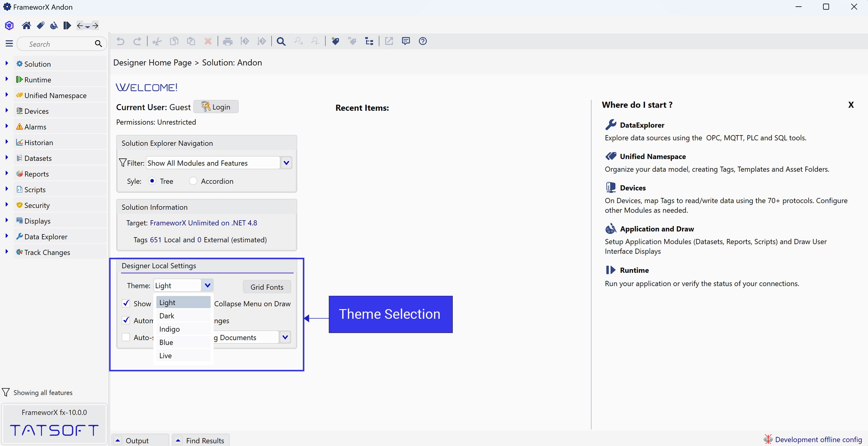Image resolution: width=868 pixels, height=446 pixels.
Task: Expand the Solution tree node
Action: pyautogui.click(x=6, y=63)
